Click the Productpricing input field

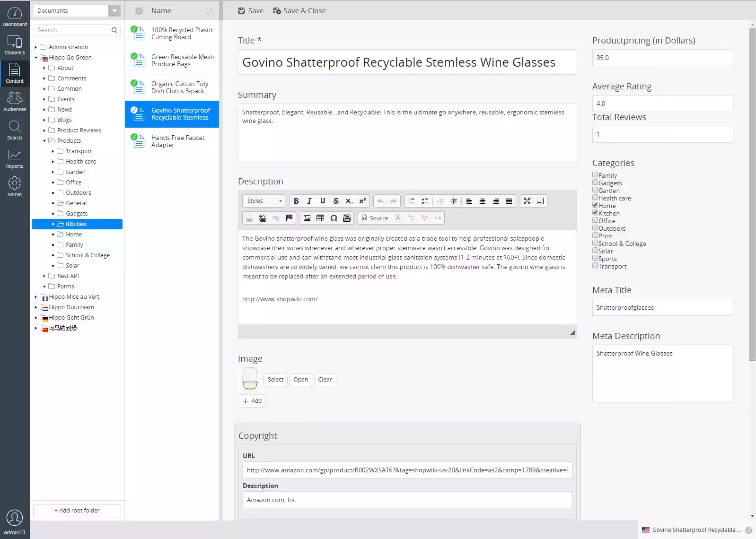pyautogui.click(x=662, y=58)
